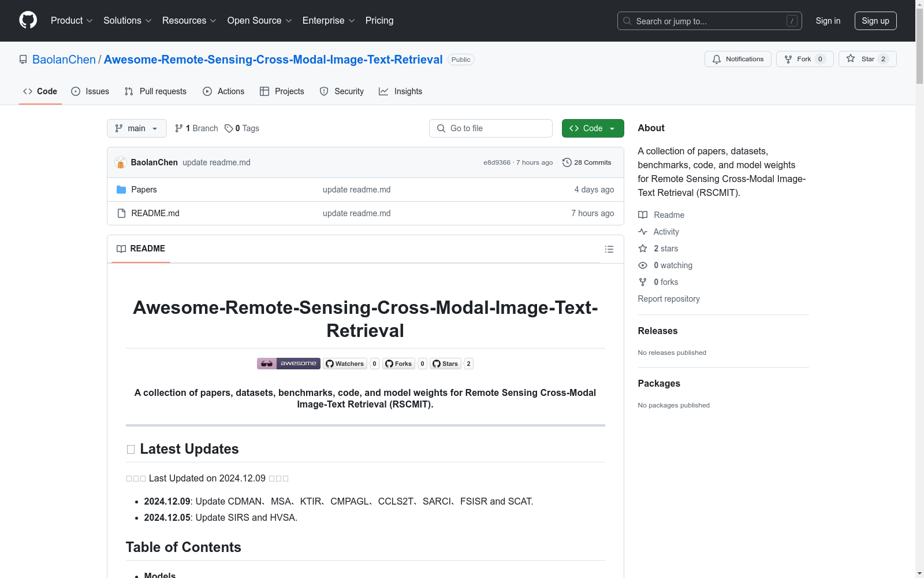The image size is (924, 578).
Task: View 0 forks link in sidebar
Action: [x=658, y=282]
